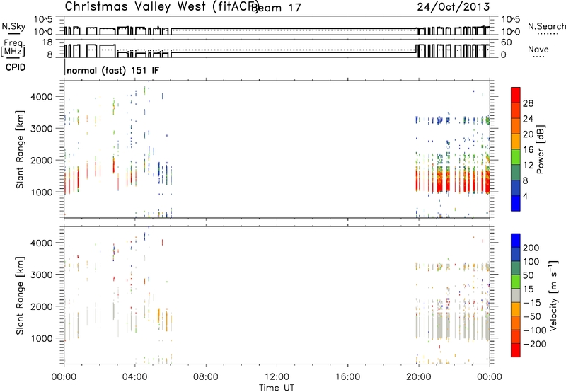Click the '04:00' time axis tick
Viewport: 566px width, 392px height.
click(135, 377)
